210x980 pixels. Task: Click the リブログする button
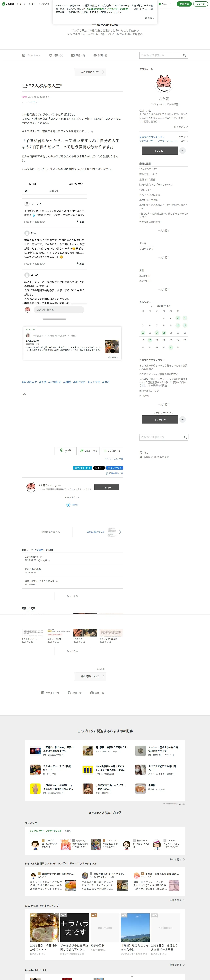coord(112,451)
